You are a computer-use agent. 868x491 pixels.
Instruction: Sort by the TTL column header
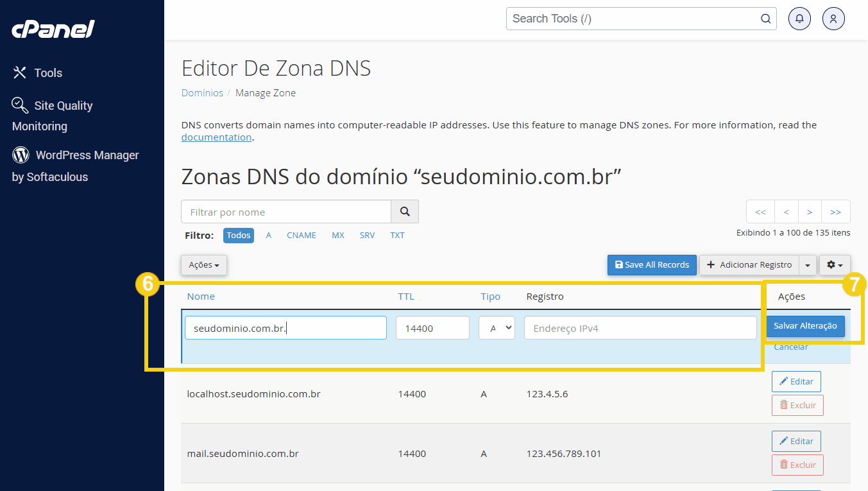(x=406, y=297)
